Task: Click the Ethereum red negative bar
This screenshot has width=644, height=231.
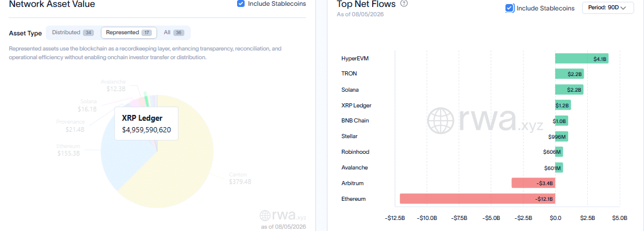Action: click(478, 198)
